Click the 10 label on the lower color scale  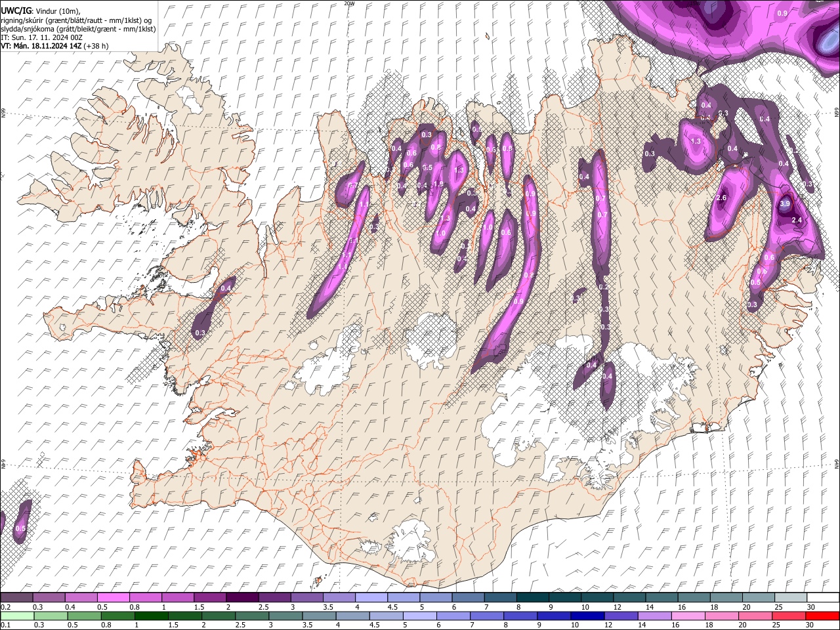[574, 625]
